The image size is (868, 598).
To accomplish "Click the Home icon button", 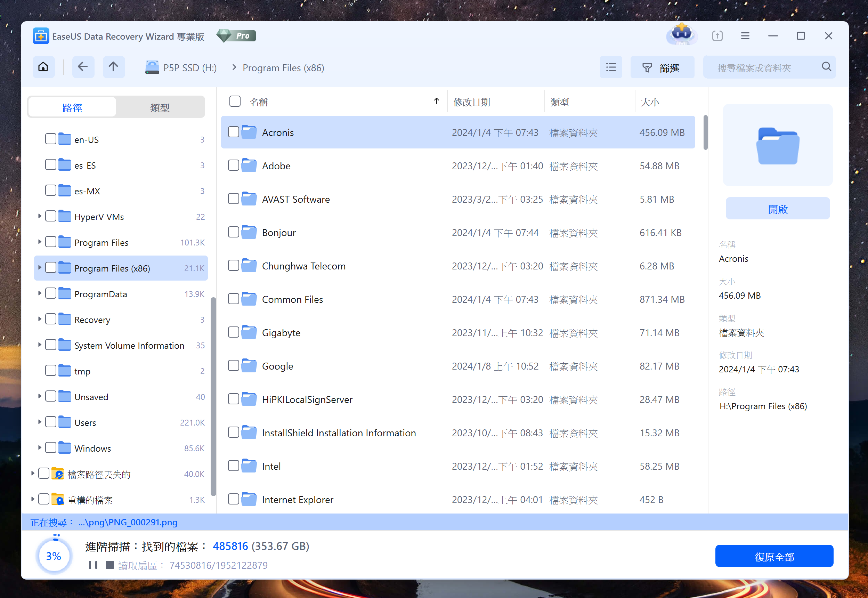I will pos(43,67).
